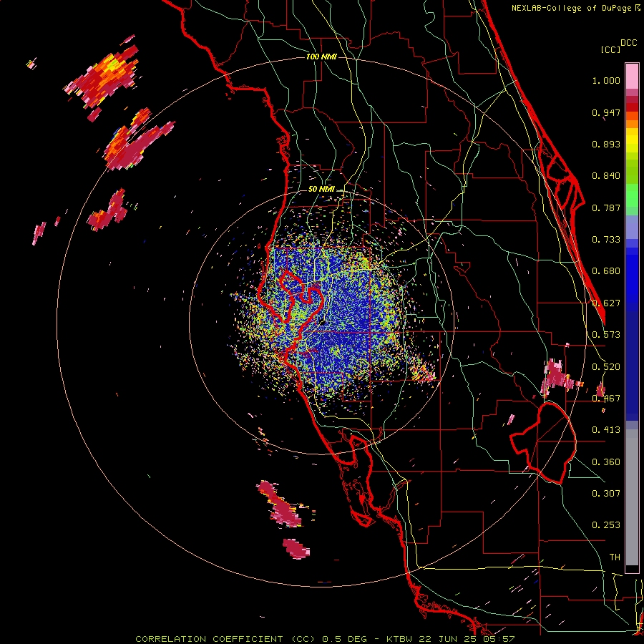
Task: Pick the gray low-value color bar segment
Action: pos(632,497)
